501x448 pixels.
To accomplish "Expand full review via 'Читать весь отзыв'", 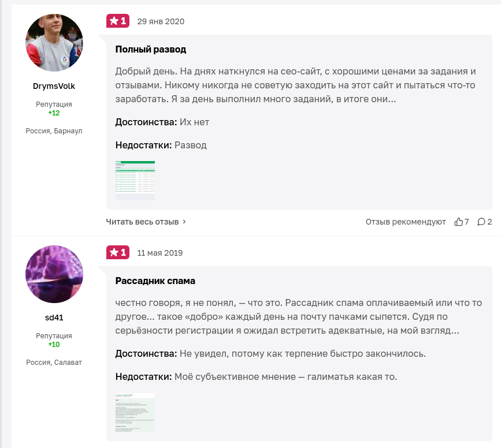I will coord(146,222).
